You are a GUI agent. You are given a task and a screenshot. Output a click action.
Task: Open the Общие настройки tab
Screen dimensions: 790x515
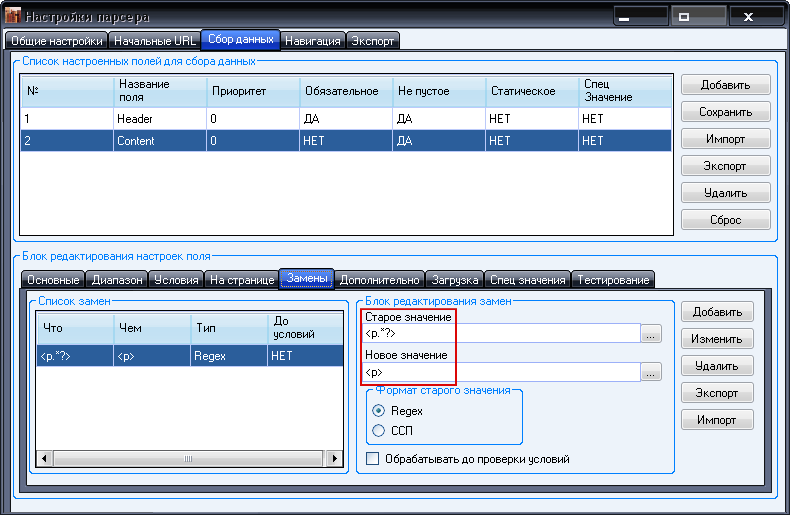click(x=57, y=41)
